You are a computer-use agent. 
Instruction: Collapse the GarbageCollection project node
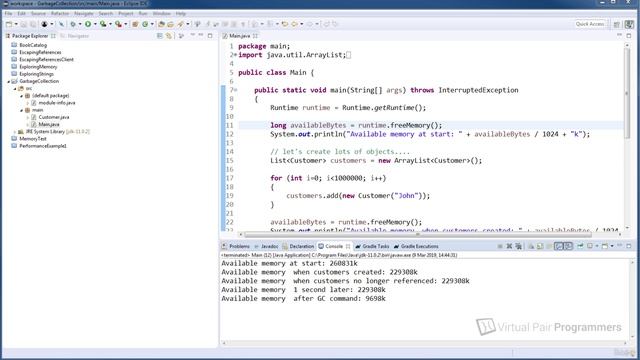coord(9,81)
